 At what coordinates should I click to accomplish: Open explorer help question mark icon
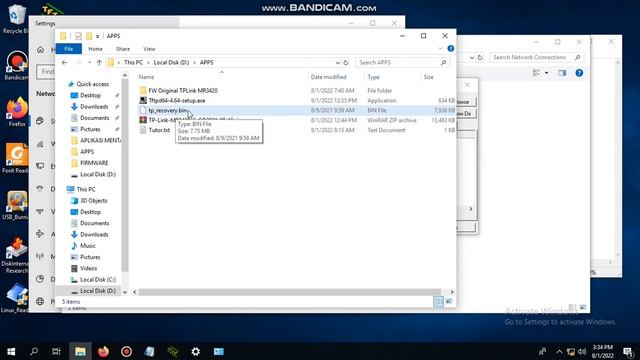pyautogui.click(x=451, y=49)
